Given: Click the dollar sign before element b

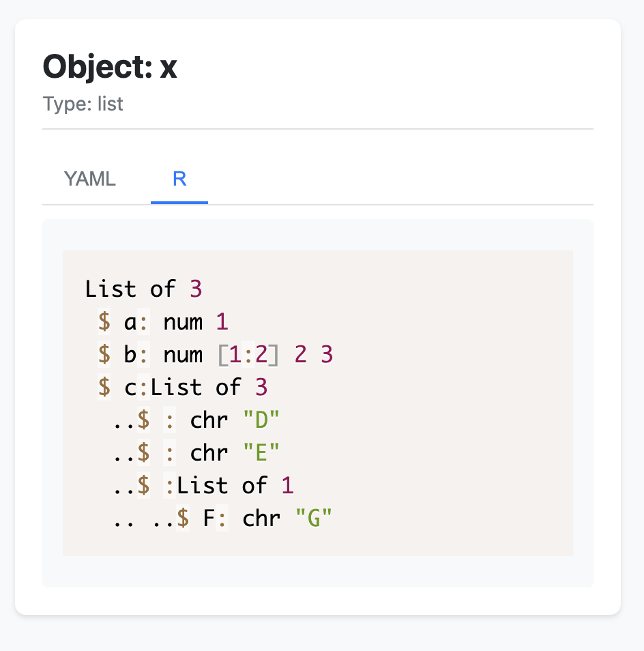Looking at the screenshot, I should (104, 354).
